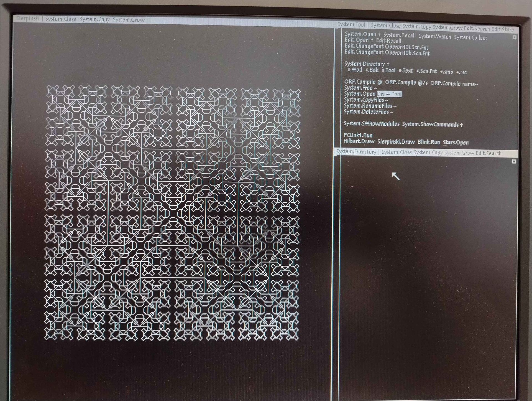Execute the Hilbert.Draw command

coord(359,141)
